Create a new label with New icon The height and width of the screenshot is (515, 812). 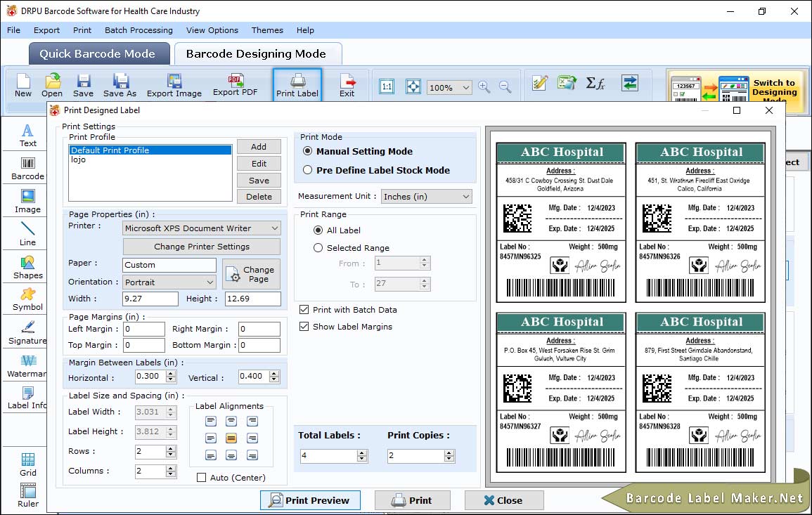point(23,86)
